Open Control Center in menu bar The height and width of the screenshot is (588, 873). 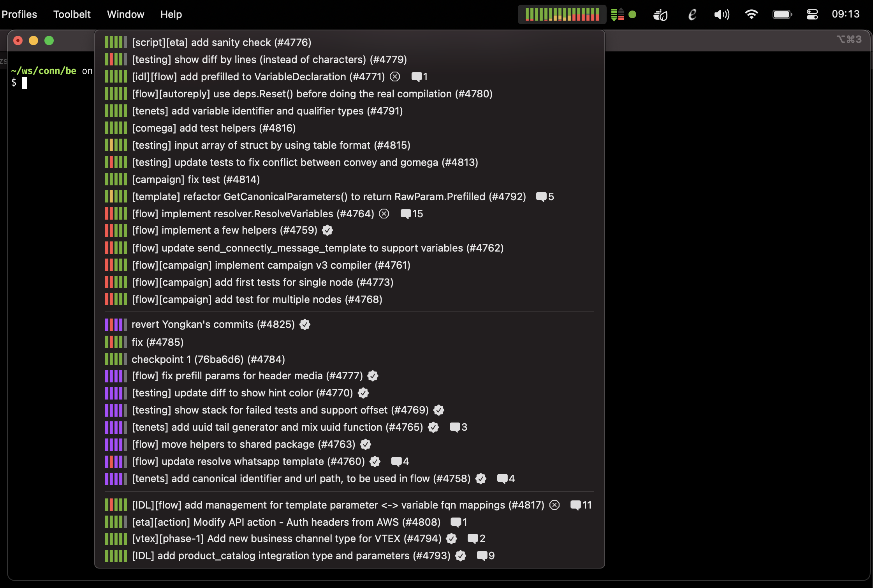point(812,15)
